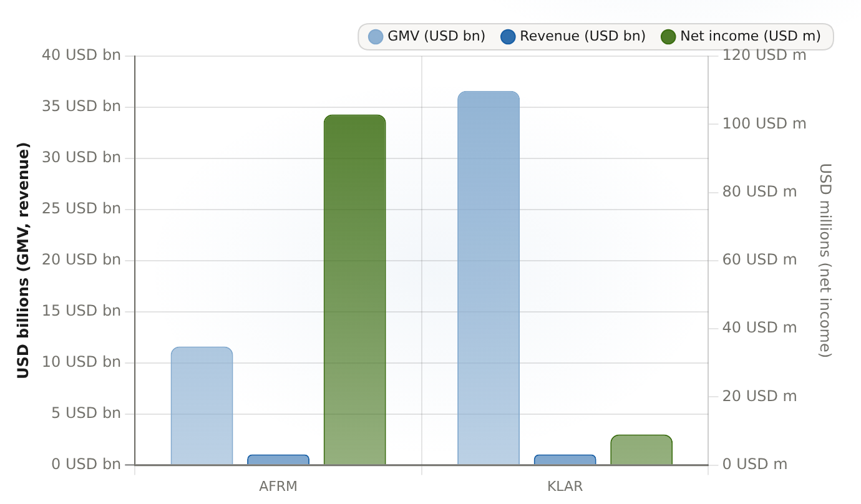Select the AFRM GMV bar

[x=202, y=406]
